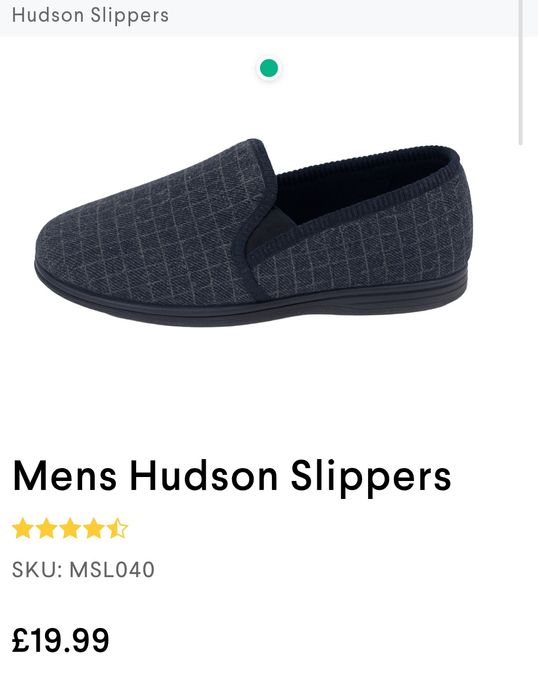Click the grey breadcrumb header bar
Viewport: 538px width, 699px height.
click(x=259, y=18)
